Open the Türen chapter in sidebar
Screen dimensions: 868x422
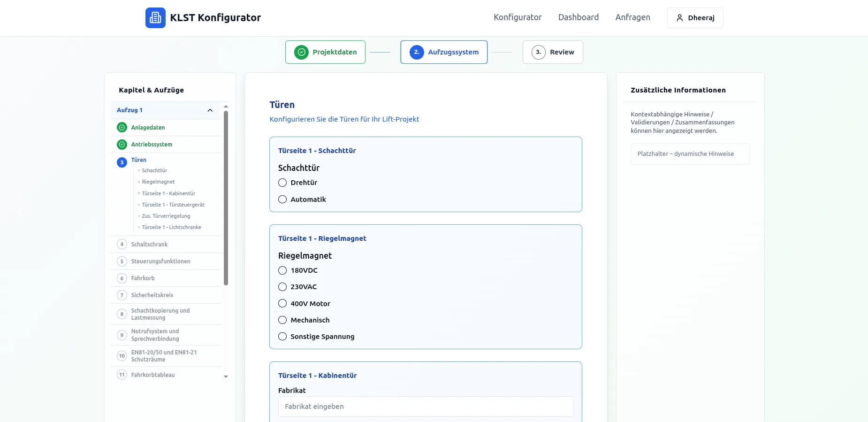(x=139, y=160)
